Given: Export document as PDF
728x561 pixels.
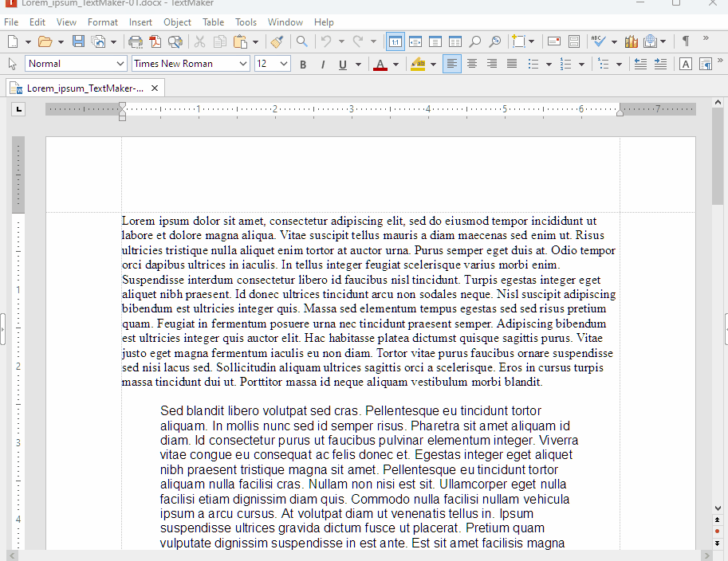Looking at the screenshot, I should (155, 41).
